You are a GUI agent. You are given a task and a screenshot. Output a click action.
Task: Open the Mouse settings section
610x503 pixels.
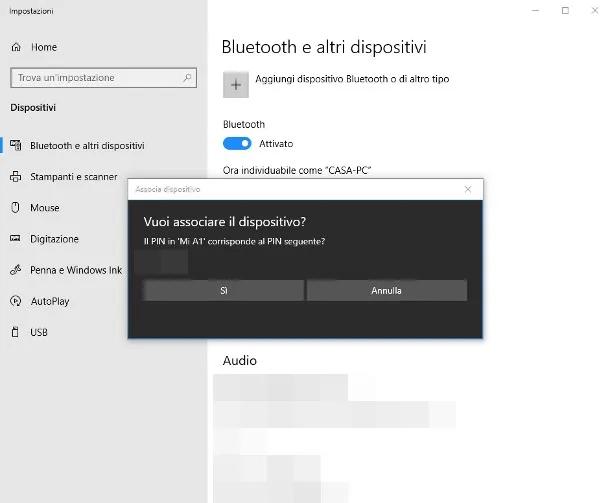pos(45,208)
